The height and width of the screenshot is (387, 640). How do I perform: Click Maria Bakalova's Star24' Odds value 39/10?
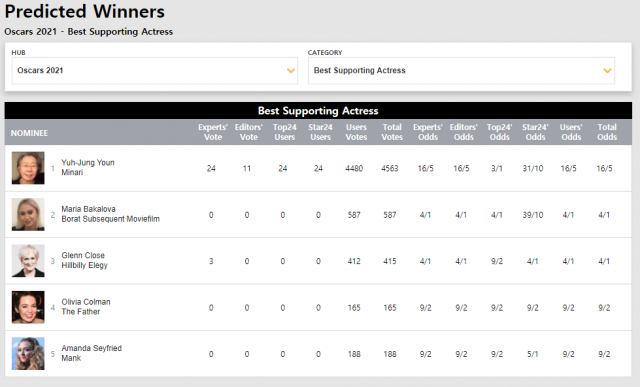coord(533,215)
